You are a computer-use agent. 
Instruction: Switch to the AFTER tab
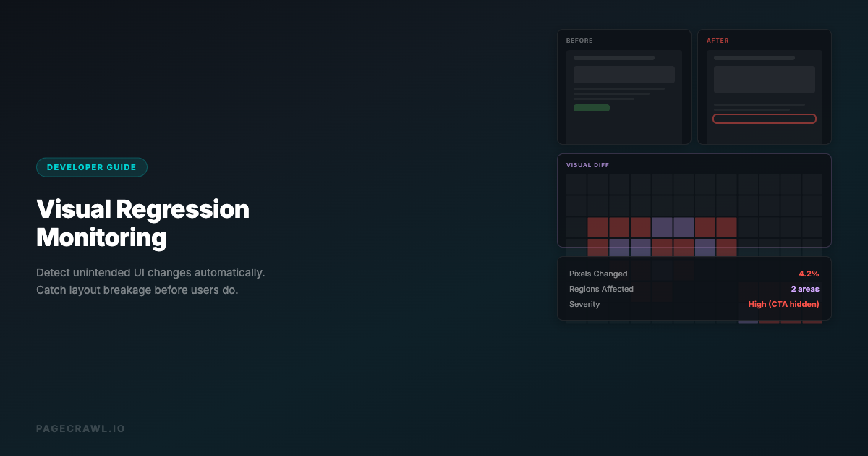tap(718, 41)
